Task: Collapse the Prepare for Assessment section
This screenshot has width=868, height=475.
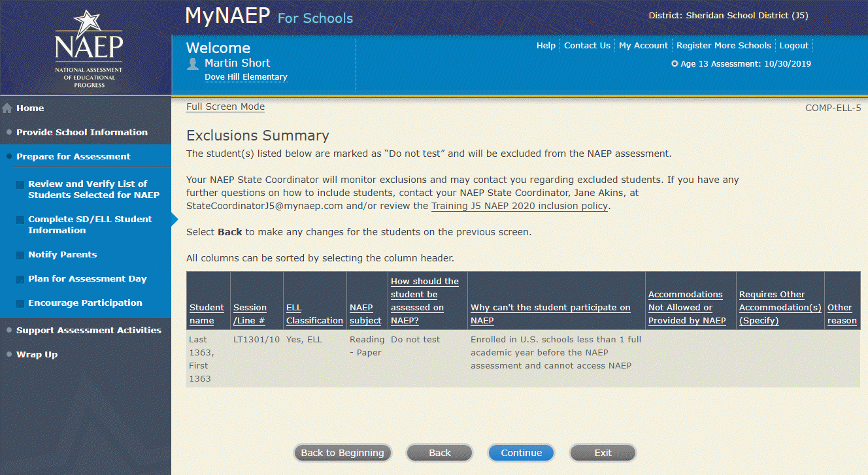Action: 73,156
